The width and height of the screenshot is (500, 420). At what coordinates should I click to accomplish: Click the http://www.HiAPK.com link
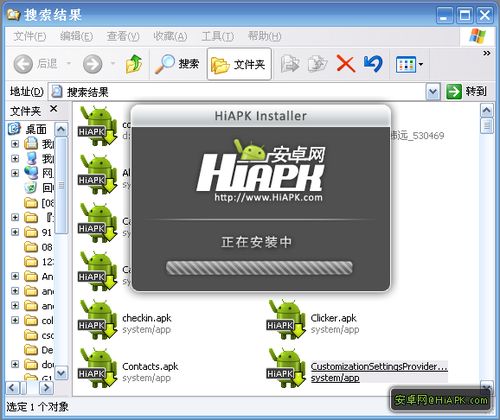point(268,197)
